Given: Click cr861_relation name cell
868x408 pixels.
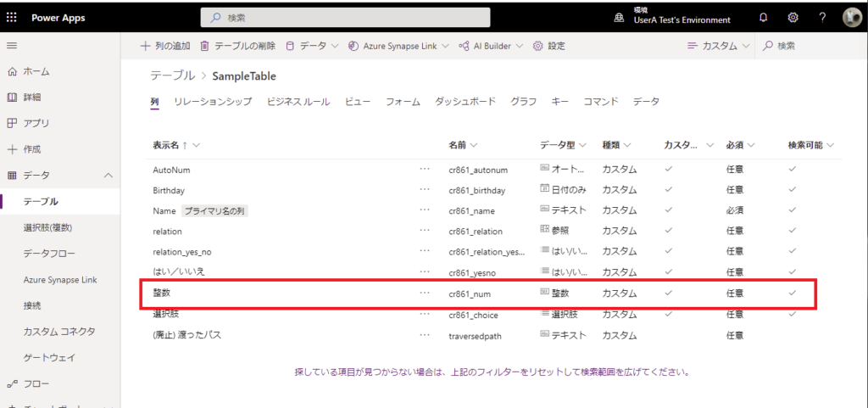Looking at the screenshot, I should point(476,232).
